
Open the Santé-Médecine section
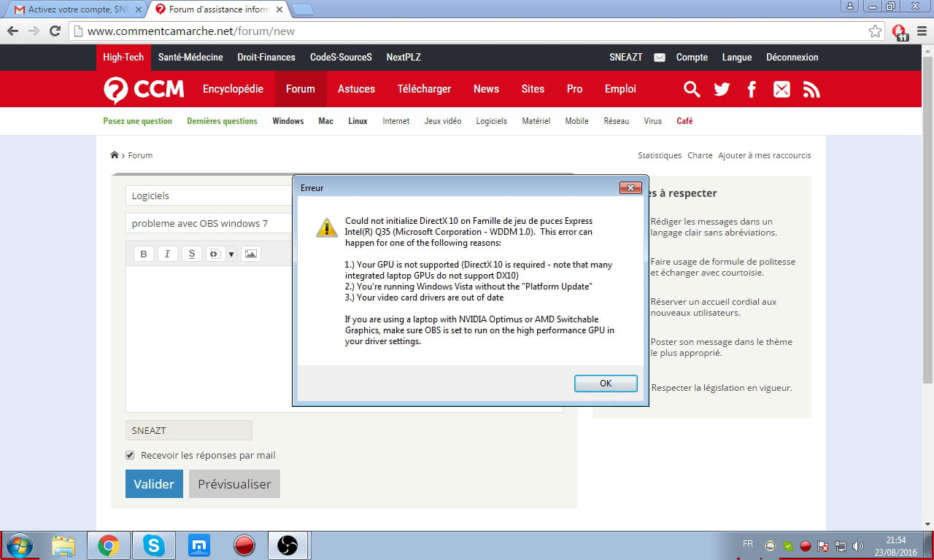point(190,57)
